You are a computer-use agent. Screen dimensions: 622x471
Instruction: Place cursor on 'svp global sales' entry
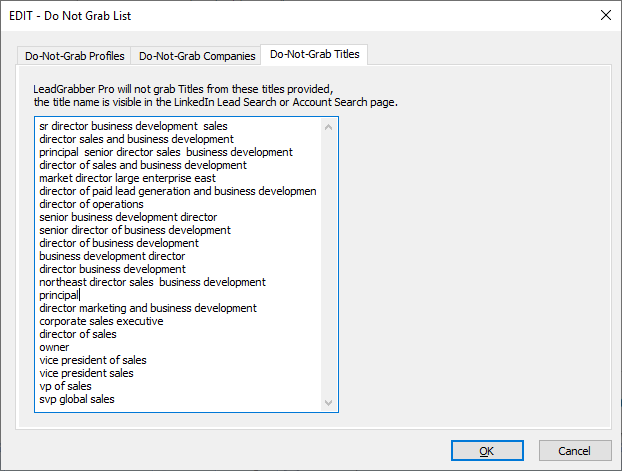point(77,399)
